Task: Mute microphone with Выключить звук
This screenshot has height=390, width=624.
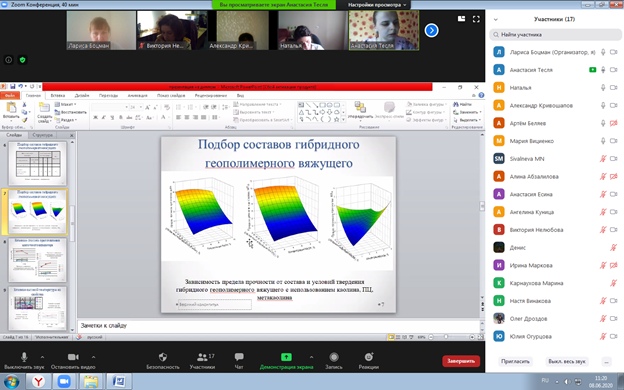Action: click(x=24, y=357)
